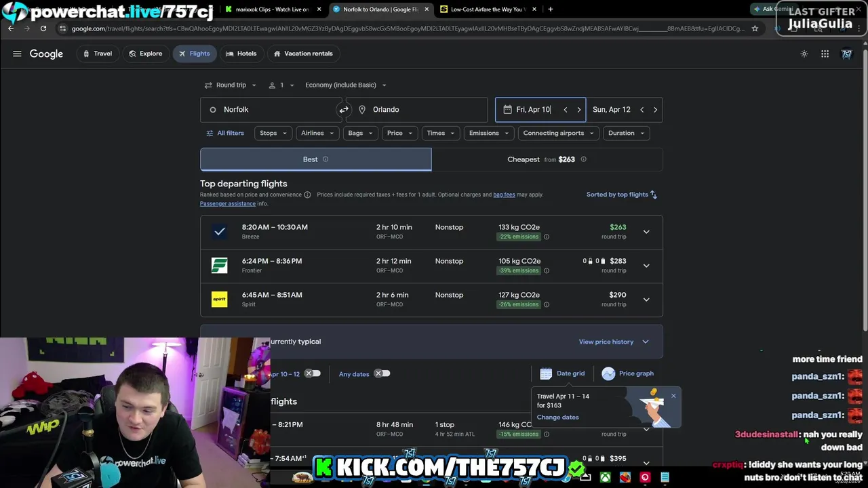Click the Breeze airline logo
Viewport: 868px width, 488px height.
click(220, 231)
